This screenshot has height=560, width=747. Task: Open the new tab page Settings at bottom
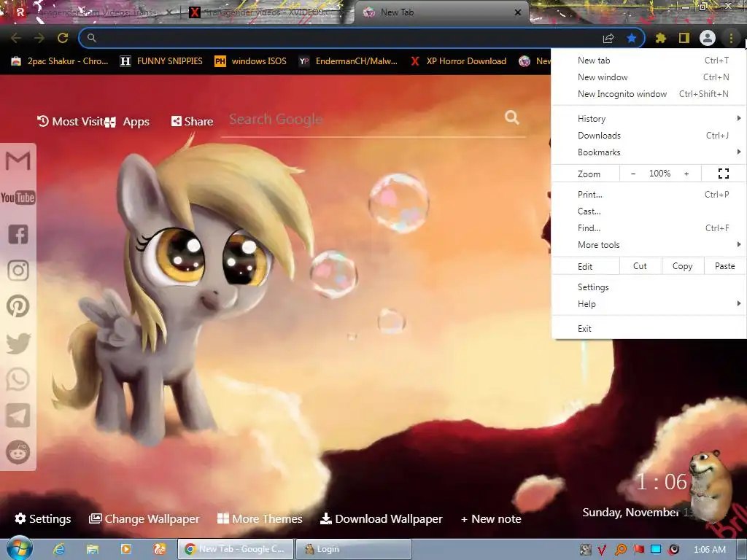pos(43,518)
